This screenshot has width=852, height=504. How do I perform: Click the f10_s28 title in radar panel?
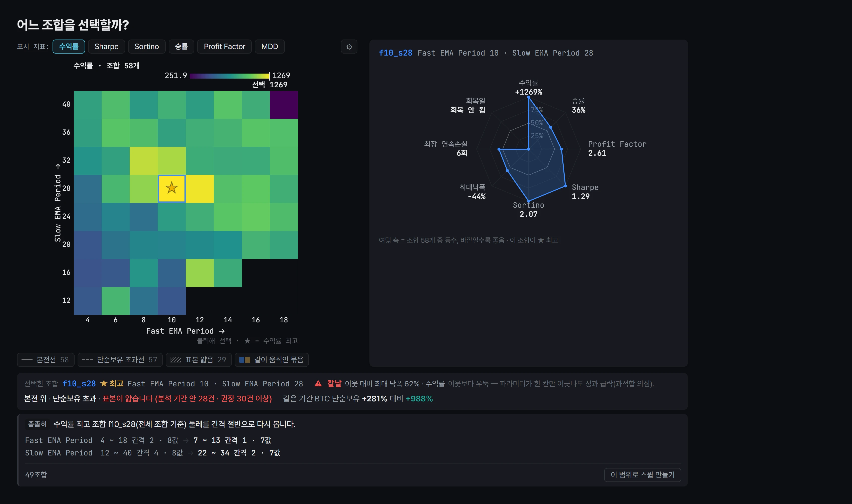[x=395, y=53]
